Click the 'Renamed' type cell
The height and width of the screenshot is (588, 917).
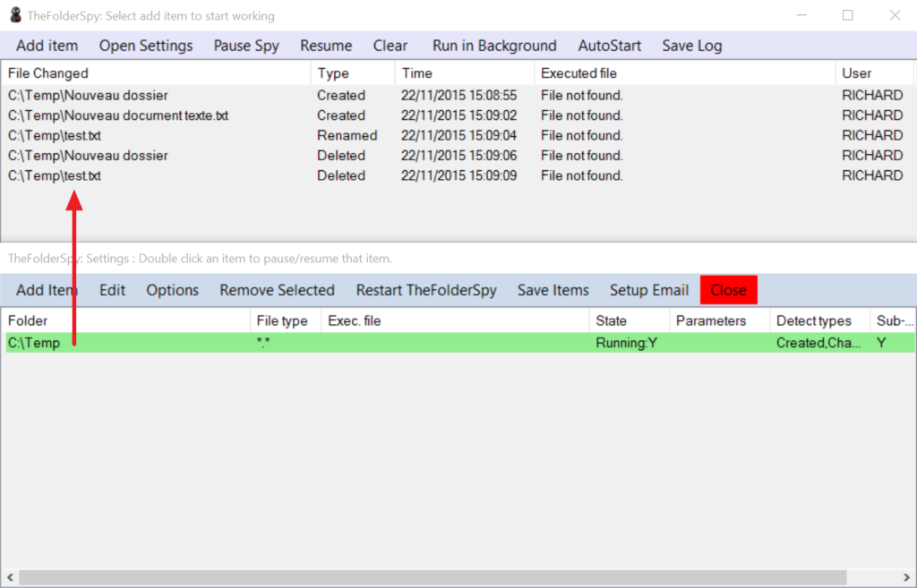click(347, 136)
